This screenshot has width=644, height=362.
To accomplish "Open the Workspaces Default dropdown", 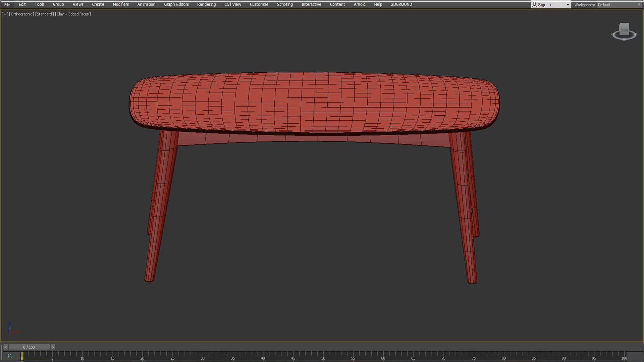I will pos(619,5).
